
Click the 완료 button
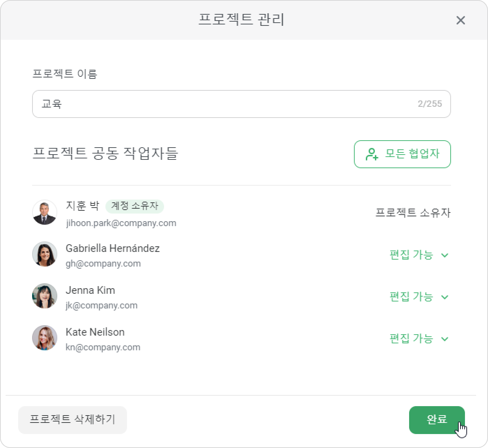pos(437,420)
